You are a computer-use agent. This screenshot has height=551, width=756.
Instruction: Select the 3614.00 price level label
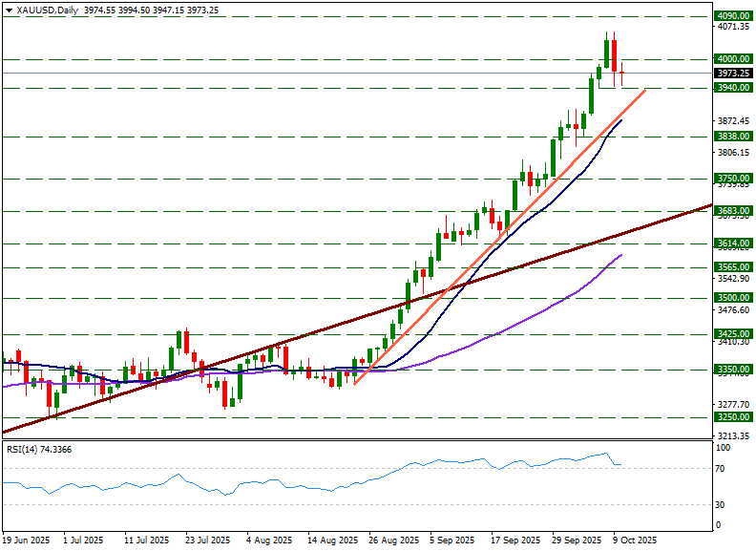coord(731,244)
